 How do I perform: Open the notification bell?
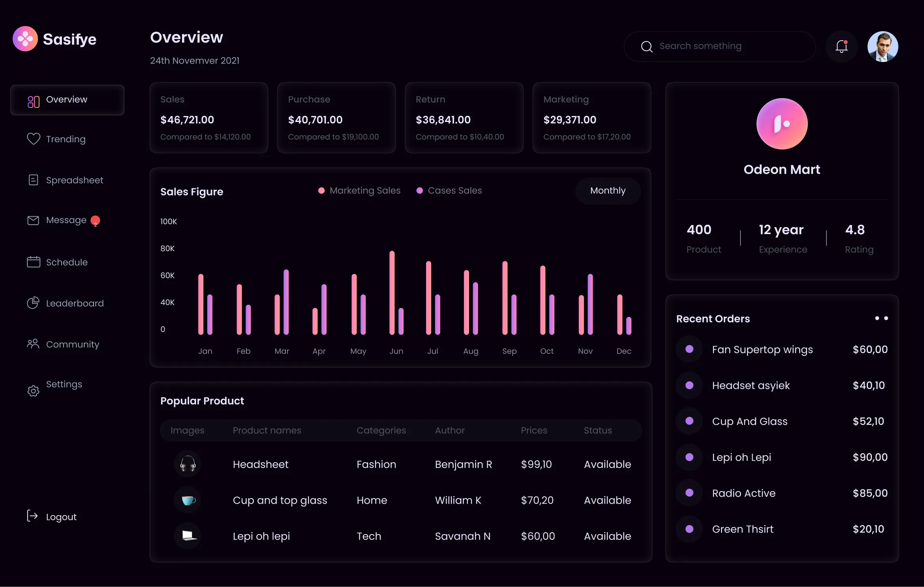click(841, 46)
